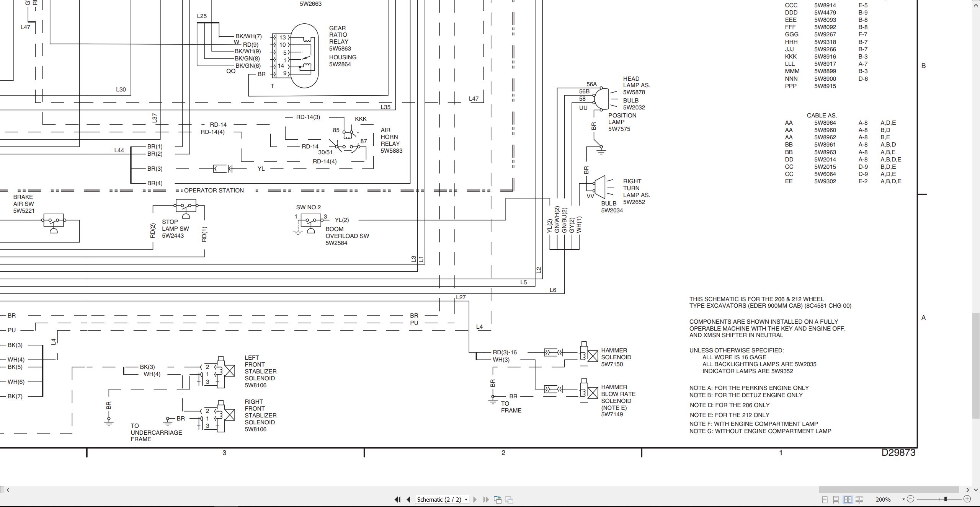Click the RIGHT FRONT STABLIZER SOLENOID label
The width and height of the screenshot is (980, 507).
260,412
